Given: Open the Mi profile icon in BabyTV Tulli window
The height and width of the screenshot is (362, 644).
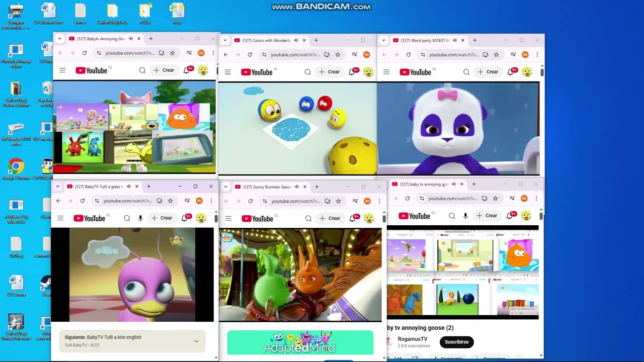Looking at the screenshot, I should (x=199, y=201).
